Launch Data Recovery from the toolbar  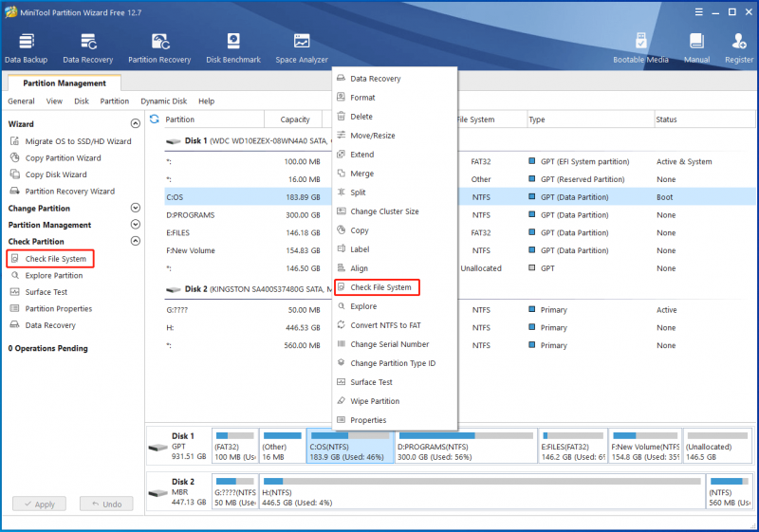tap(87, 48)
